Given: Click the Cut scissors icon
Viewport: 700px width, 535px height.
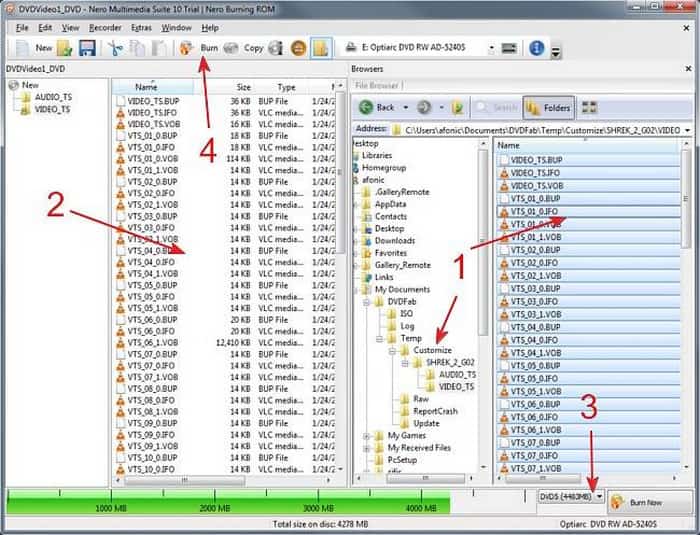Looking at the screenshot, I should [x=116, y=48].
